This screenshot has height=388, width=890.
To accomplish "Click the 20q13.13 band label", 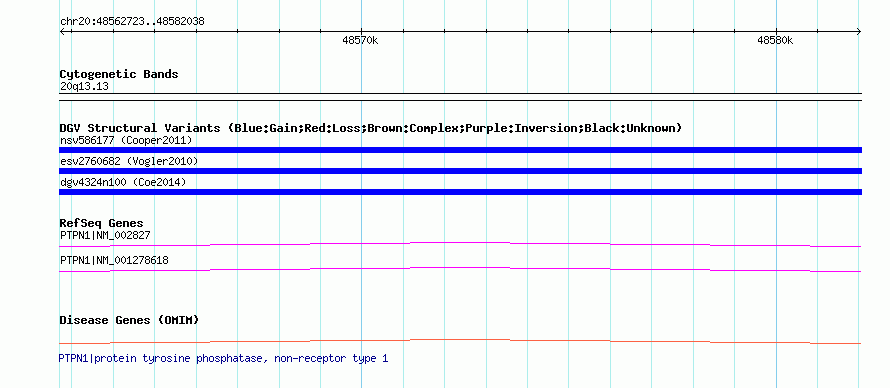I will click(x=84, y=87).
